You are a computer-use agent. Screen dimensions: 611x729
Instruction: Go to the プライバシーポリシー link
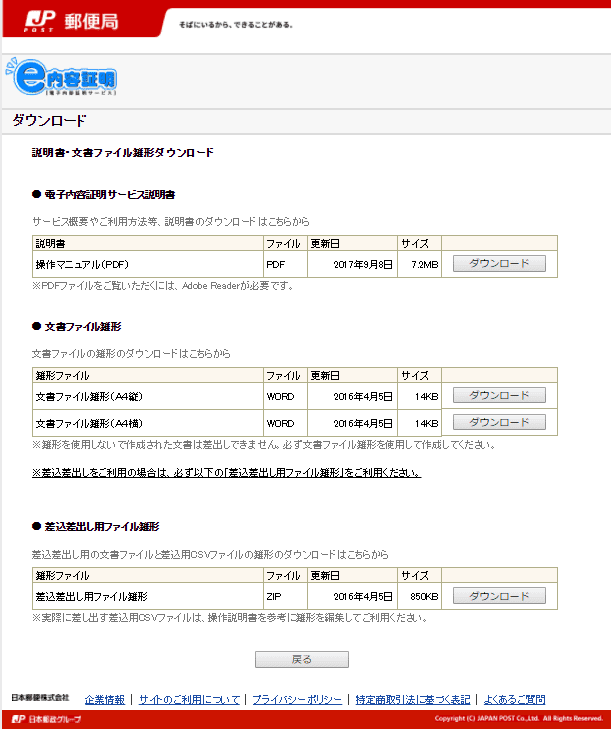click(297, 699)
